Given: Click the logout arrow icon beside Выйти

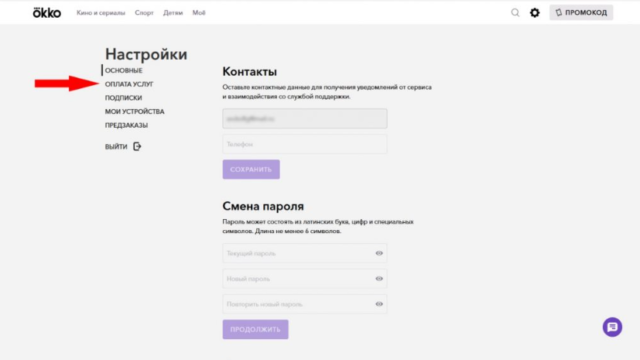Looking at the screenshot, I should (x=137, y=146).
